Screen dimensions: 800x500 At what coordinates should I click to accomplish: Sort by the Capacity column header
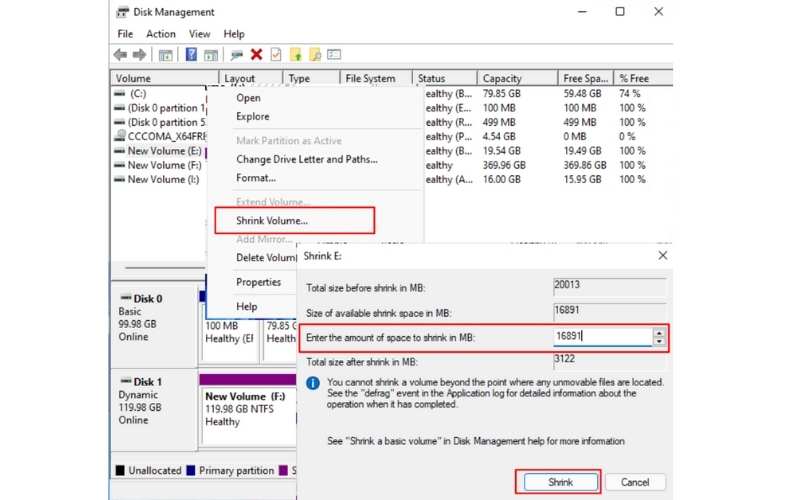502,78
